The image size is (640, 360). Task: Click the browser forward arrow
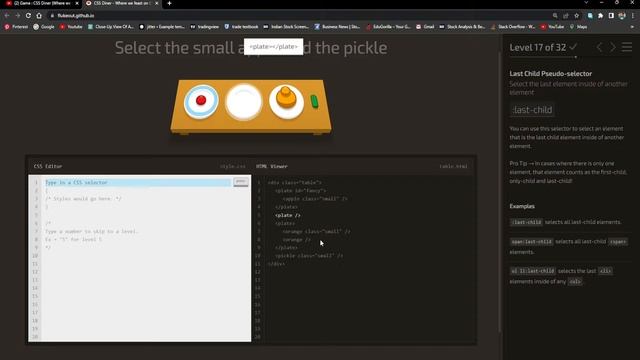18,16
